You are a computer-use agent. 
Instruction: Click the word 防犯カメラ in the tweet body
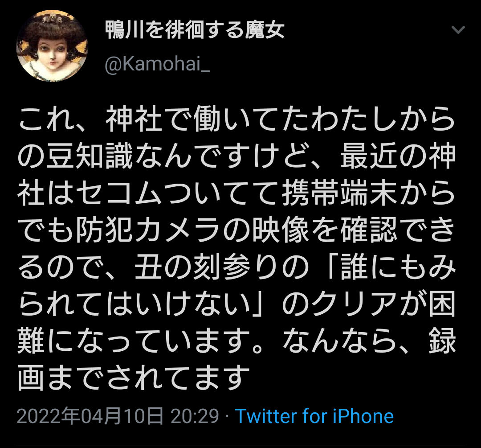[x=148, y=230]
